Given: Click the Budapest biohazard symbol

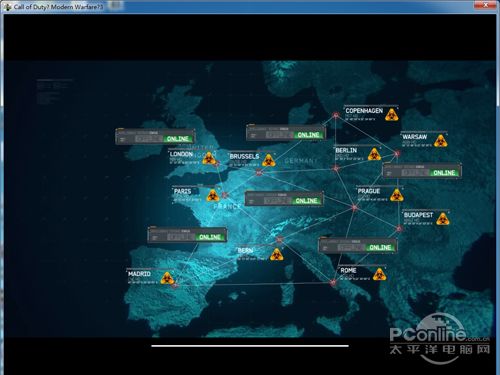Looking at the screenshot, I should pyautogui.click(x=443, y=219).
